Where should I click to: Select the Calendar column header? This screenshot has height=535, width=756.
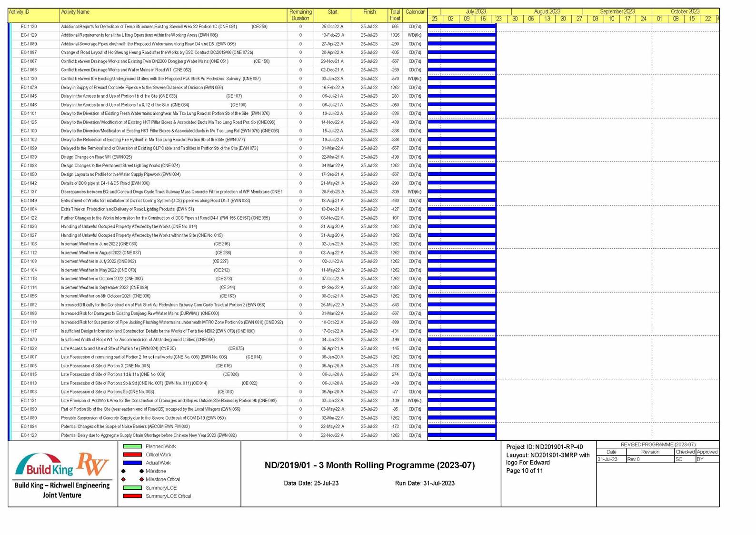(x=415, y=12)
